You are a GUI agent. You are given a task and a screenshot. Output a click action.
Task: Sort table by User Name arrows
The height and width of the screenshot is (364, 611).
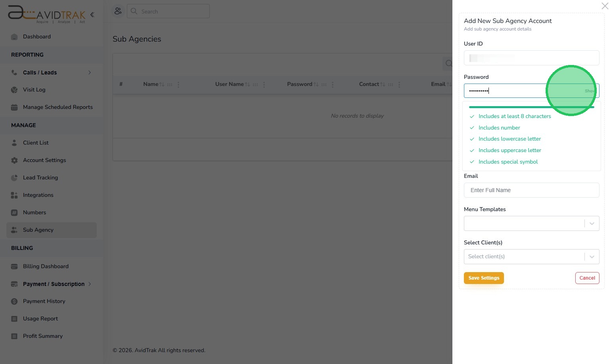tap(247, 84)
